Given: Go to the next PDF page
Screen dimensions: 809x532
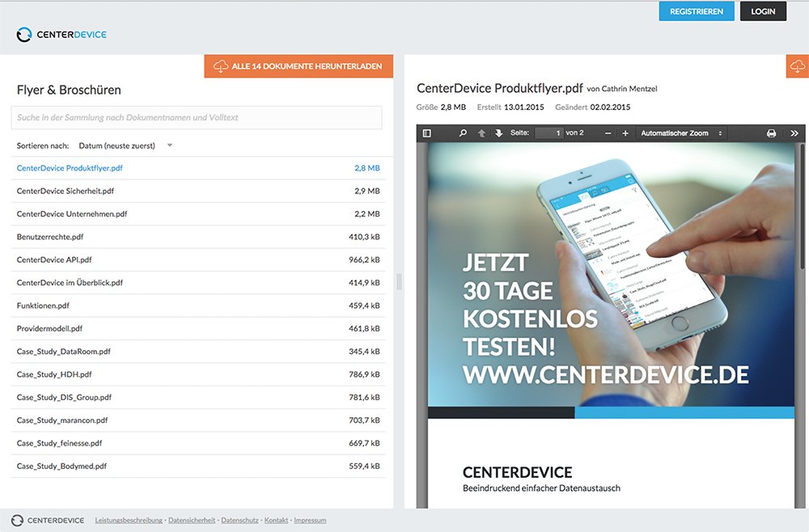Looking at the screenshot, I should (498, 133).
